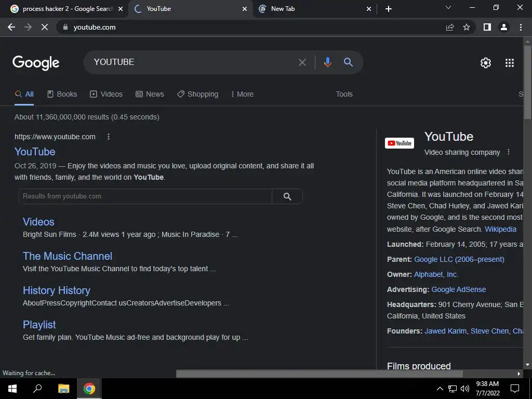Clear the Google search query
Screen dimensions: 532x399
[x=302, y=62]
